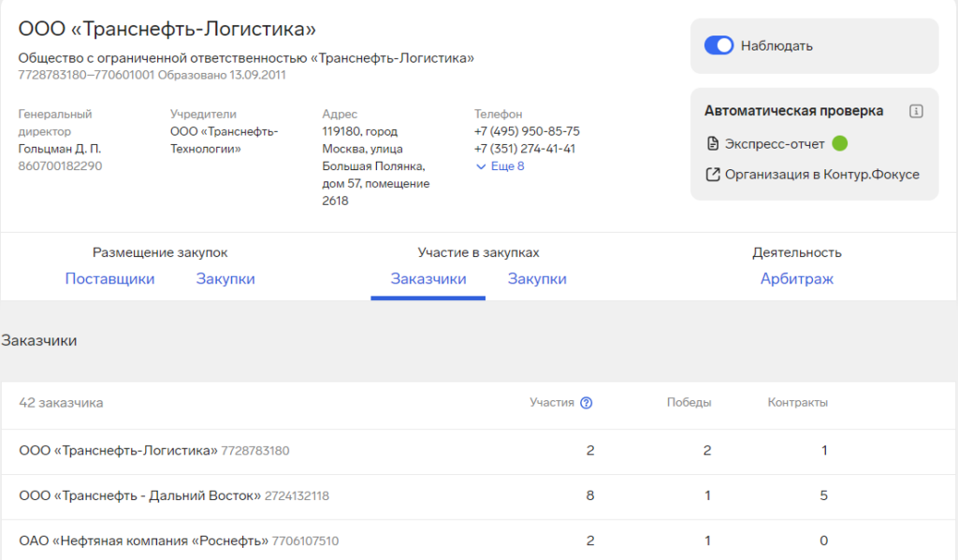Open ОАО «Нефтяная компания «Роснефть» row
Viewport: 958px width, 560px height.
click(144, 540)
